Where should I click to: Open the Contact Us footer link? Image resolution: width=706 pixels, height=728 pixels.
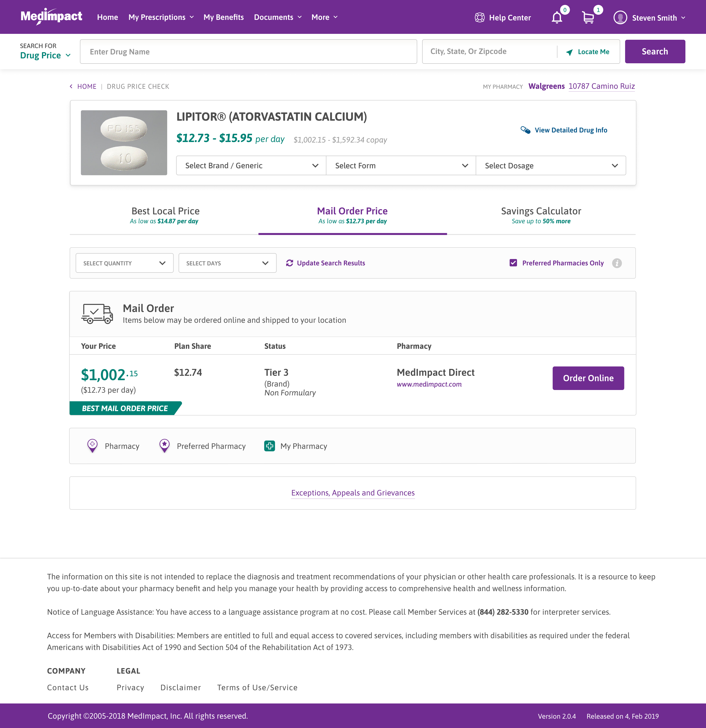68,688
